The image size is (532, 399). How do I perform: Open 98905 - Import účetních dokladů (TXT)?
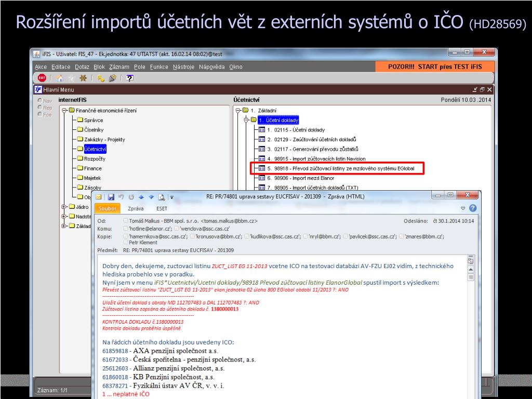click(312, 187)
